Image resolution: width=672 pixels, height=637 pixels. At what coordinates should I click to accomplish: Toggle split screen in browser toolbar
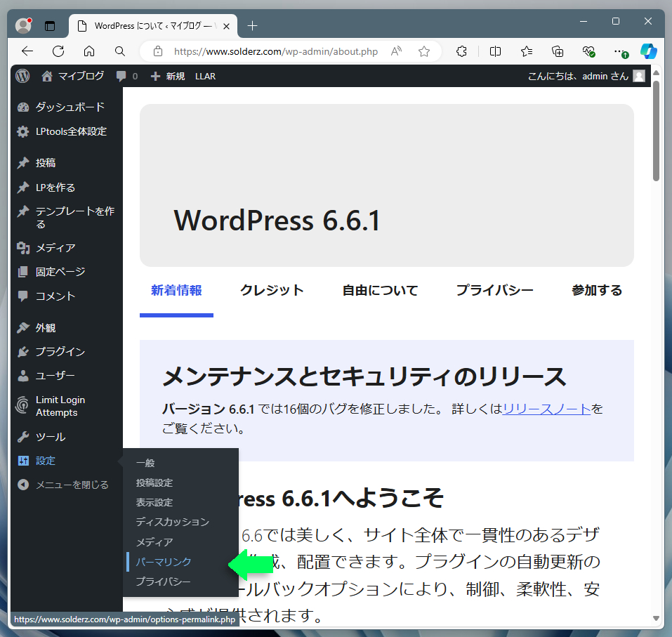[495, 51]
